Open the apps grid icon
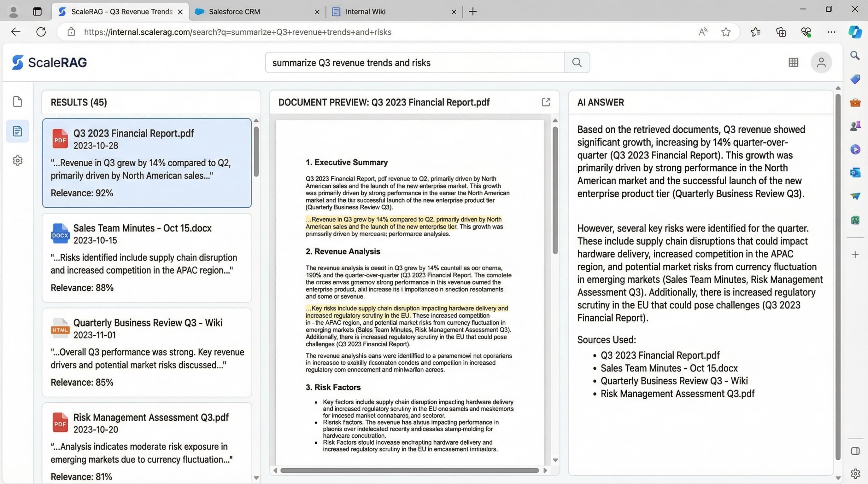The height and width of the screenshot is (484, 868). tap(793, 62)
